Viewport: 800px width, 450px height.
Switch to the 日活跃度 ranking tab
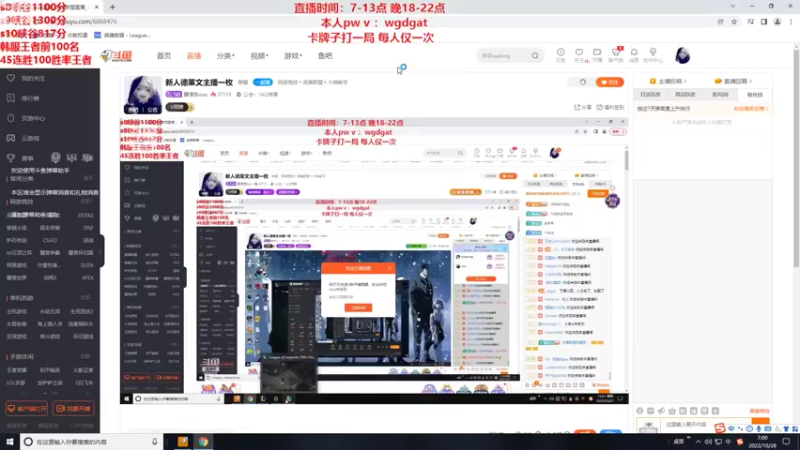coord(651,94)
